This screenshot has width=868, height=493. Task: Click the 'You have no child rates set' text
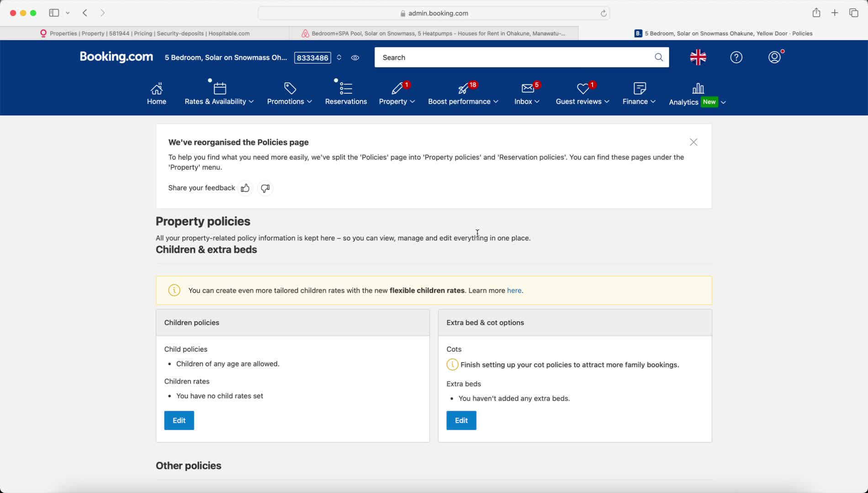(x=220, y=396)
